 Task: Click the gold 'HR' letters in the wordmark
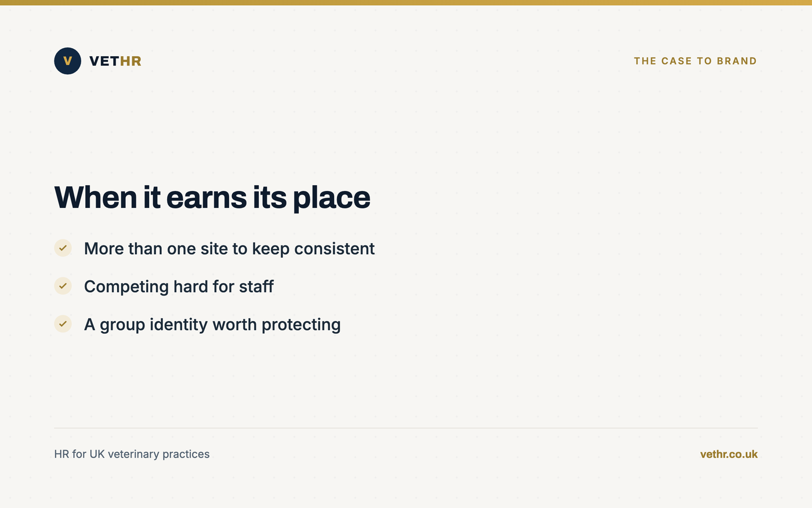point(130,61)
